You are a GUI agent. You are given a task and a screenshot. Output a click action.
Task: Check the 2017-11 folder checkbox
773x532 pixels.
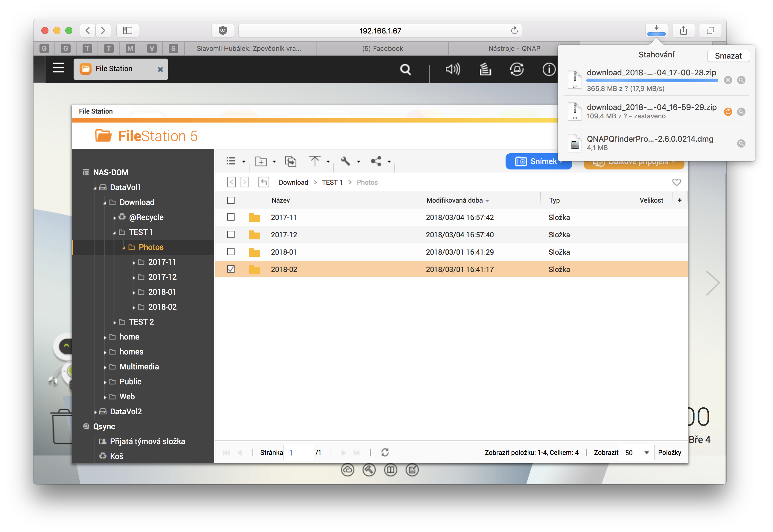coord(231,217)
